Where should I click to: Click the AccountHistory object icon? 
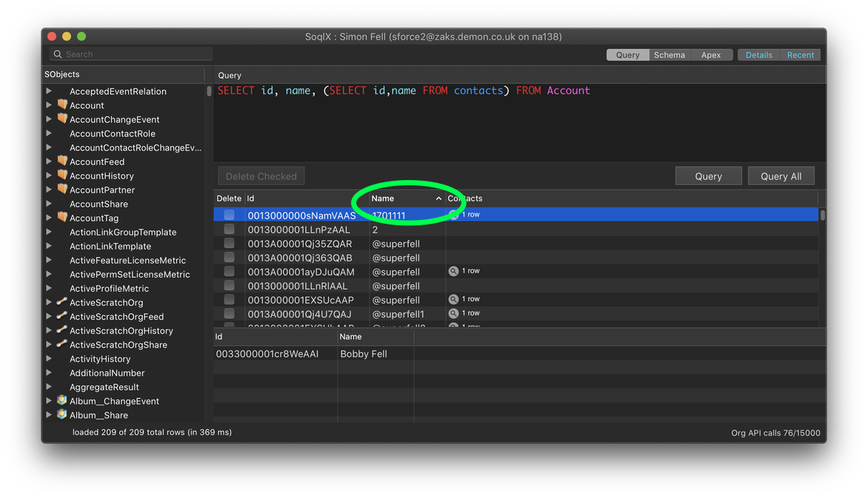click(x=62, y=175)
